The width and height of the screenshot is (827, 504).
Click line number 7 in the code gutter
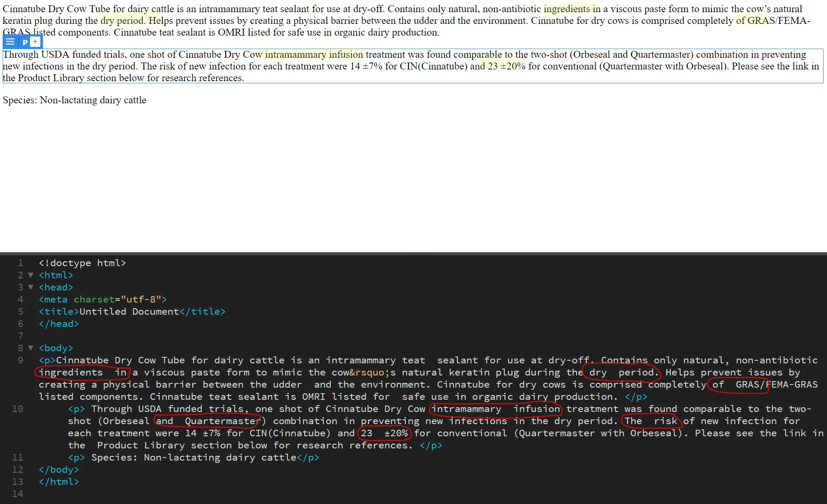(20, 336)
